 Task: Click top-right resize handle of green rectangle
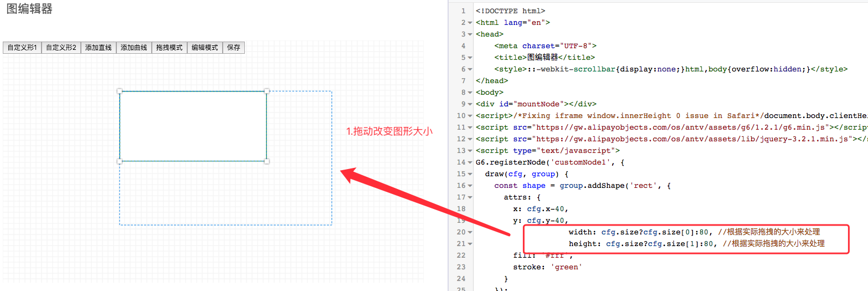[266, 91]
